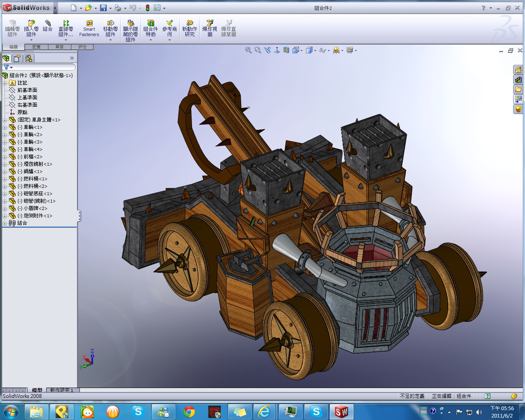Click the filter funnel in feature tree

7,67
